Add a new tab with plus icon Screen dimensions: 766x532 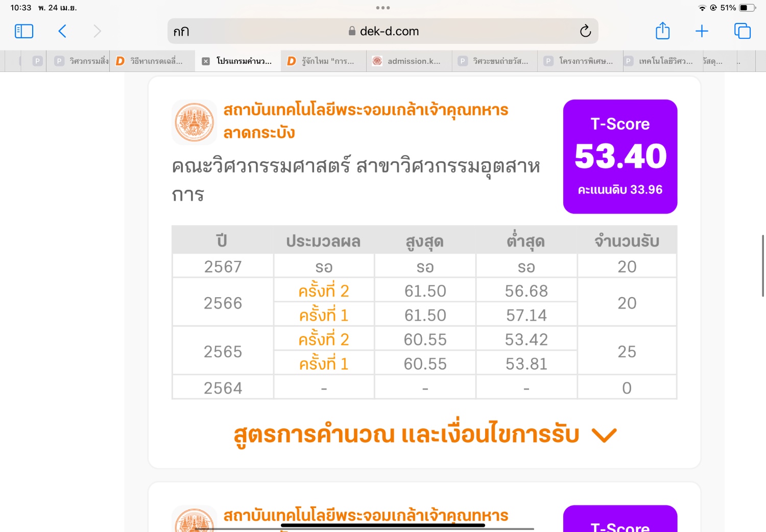702,31
